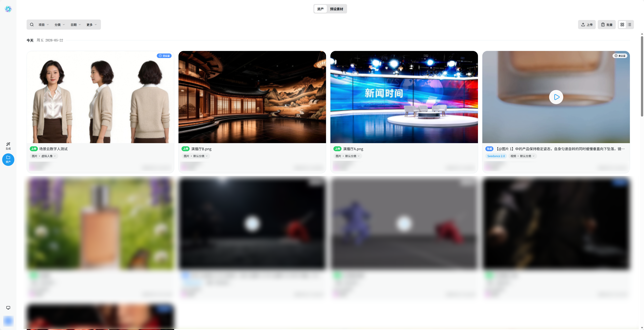Open the 演播厅A.png news studio thumbnail

click(404, 97)
